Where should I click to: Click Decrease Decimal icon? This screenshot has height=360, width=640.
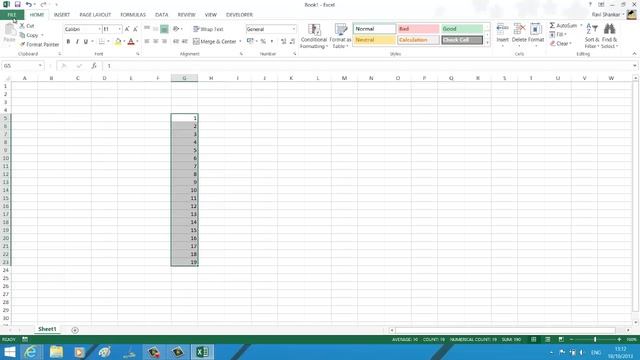coord(292,41)
